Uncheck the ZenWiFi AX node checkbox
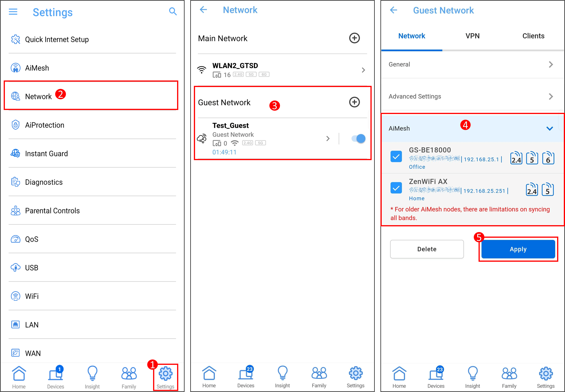Screen dimensions: 565x392 396,188
